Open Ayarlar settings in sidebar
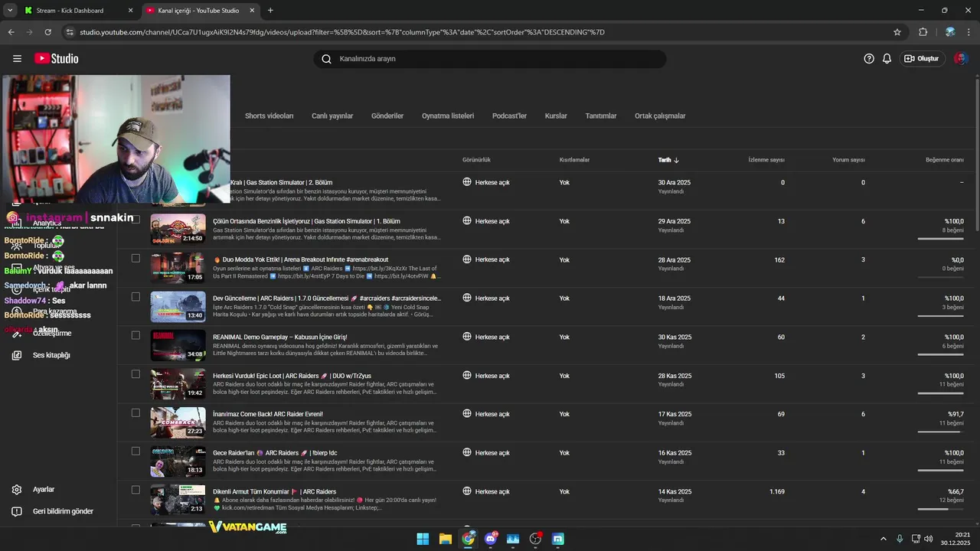Image resolution: width=980 pixels, height=551 pixels. 44,489
